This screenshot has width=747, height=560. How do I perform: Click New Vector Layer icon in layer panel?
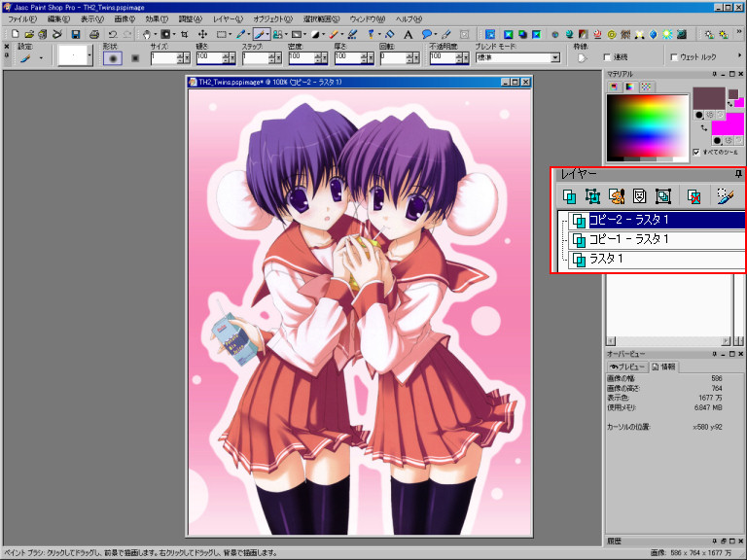pos(592,196)
